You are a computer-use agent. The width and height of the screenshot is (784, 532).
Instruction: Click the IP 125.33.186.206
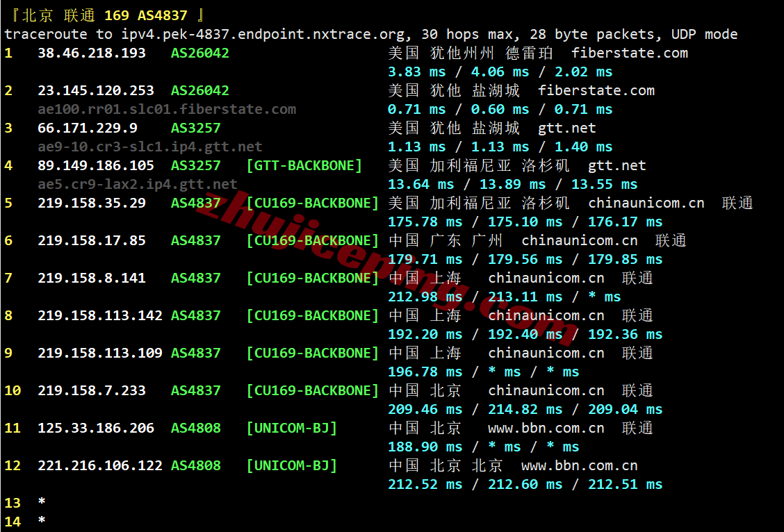(96, 428)
